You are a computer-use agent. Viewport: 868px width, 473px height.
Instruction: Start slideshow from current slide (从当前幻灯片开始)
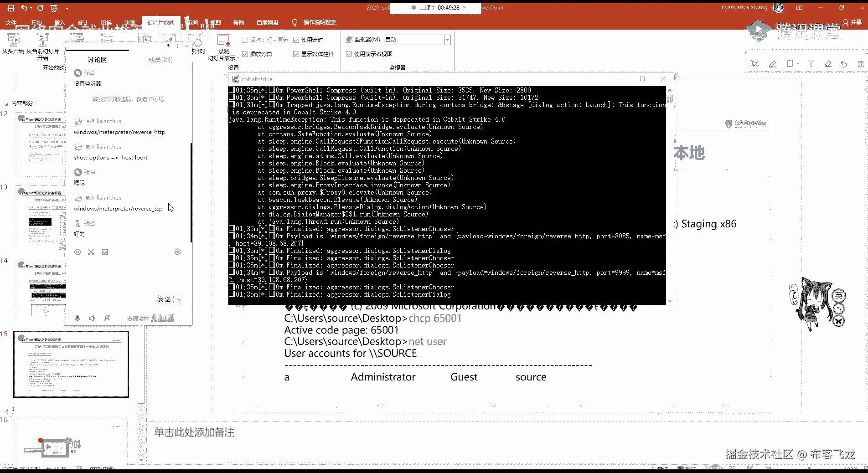pos(42,47)
